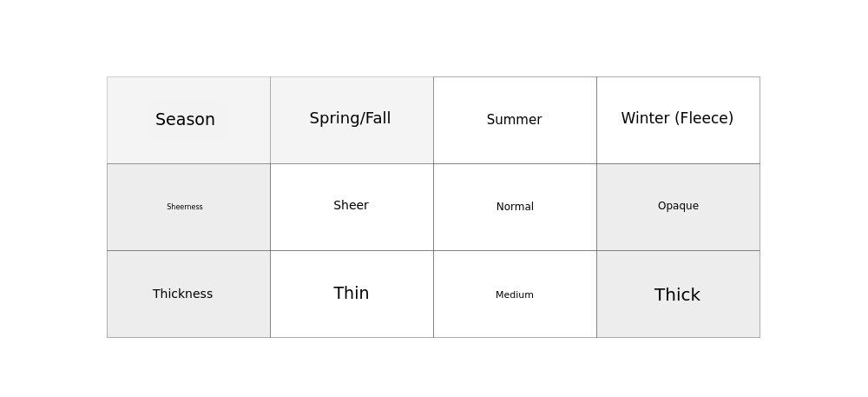868x397 pixels.
Task: Select the Thick cell
Action: coord(678,294)
